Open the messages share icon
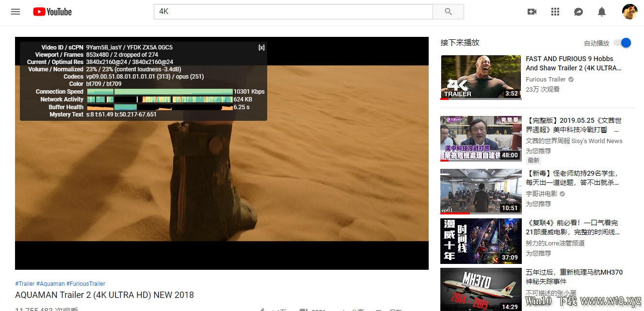Viewport: 644px width, 311px height. (x=579, y=12)
